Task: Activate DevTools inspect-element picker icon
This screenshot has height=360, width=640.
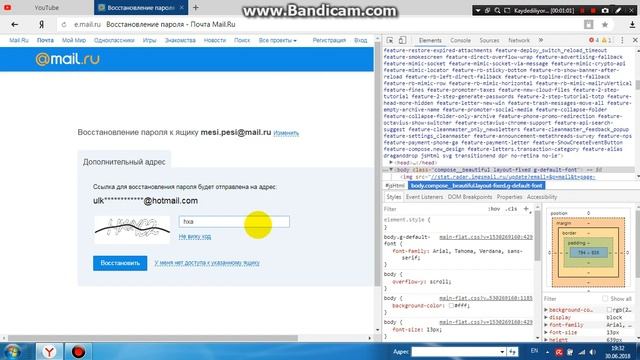Action: pyautogui.click(x=390, y=40)
